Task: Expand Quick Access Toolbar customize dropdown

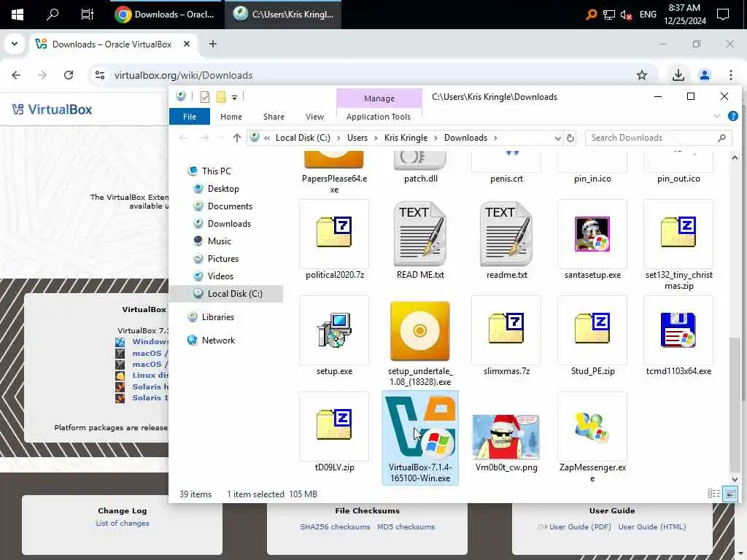Action: 234,98
